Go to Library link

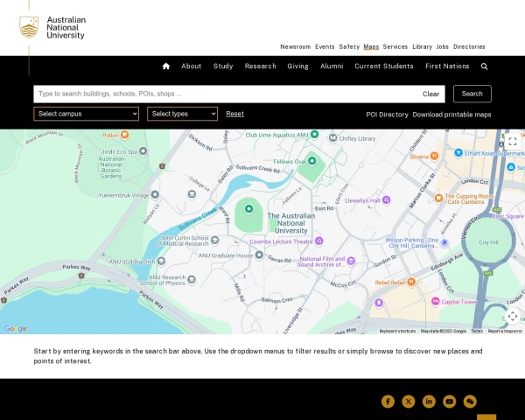pos(422,47)
